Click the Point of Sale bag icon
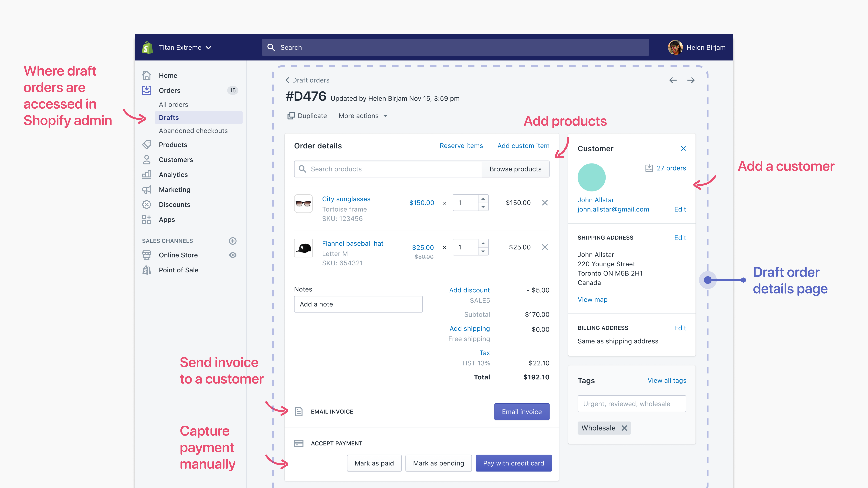Image resolution: width=868 pixels, height=488 pixels. (x=147, y=270)
